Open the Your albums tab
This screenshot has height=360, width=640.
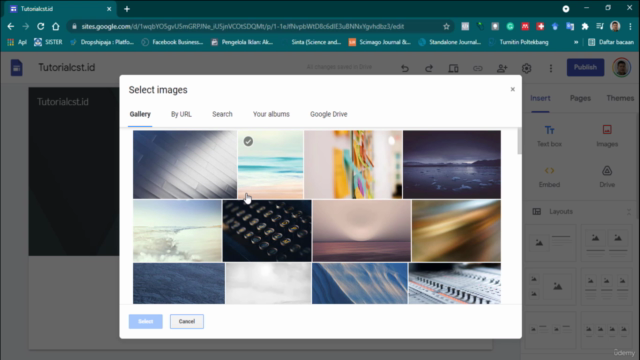click(271, 114)
